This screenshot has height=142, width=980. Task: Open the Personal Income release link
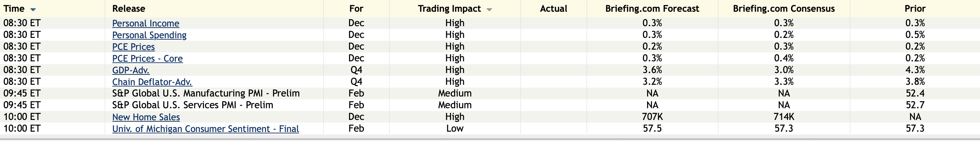click(146, 23)
